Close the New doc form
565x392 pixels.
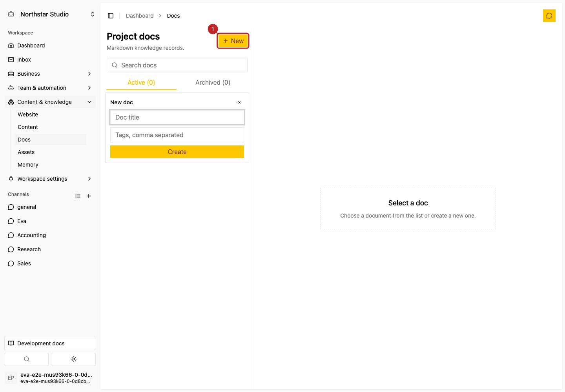(239, 102)
